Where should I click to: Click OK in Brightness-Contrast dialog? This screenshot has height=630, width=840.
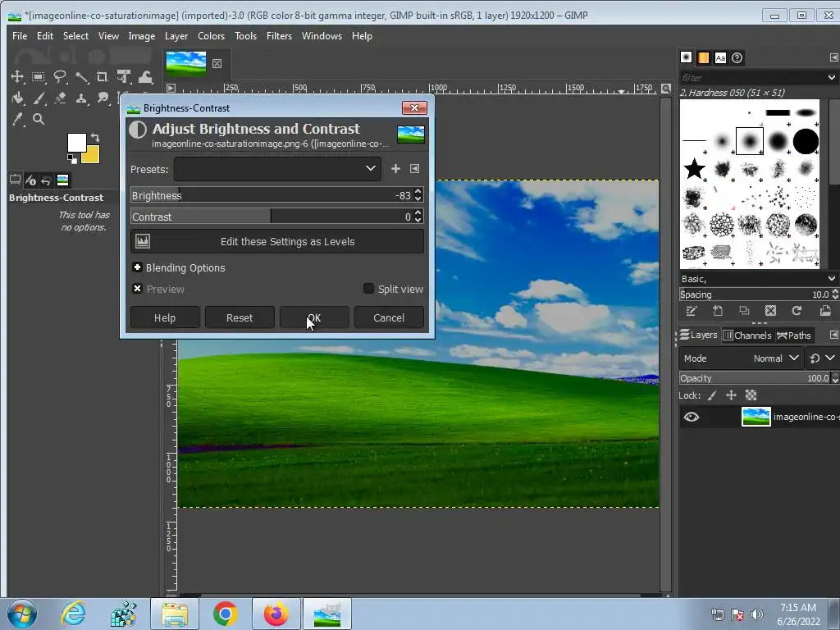pos(314,317)
